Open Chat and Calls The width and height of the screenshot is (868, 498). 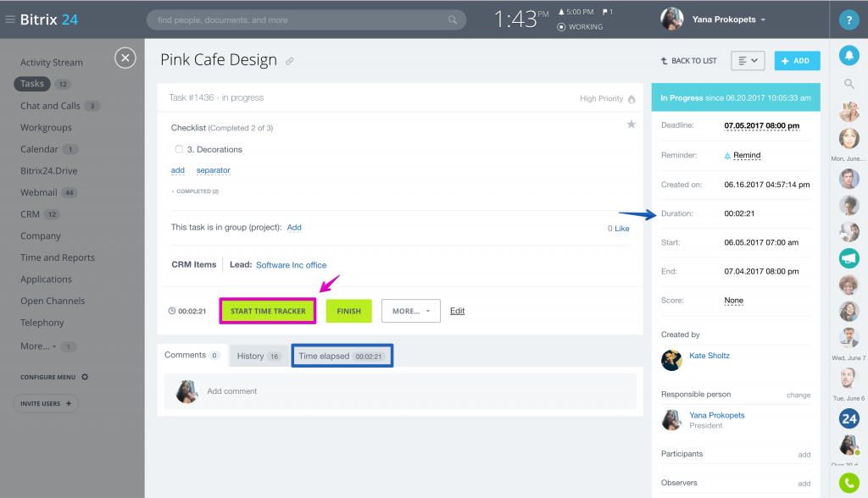pos(50,106)
